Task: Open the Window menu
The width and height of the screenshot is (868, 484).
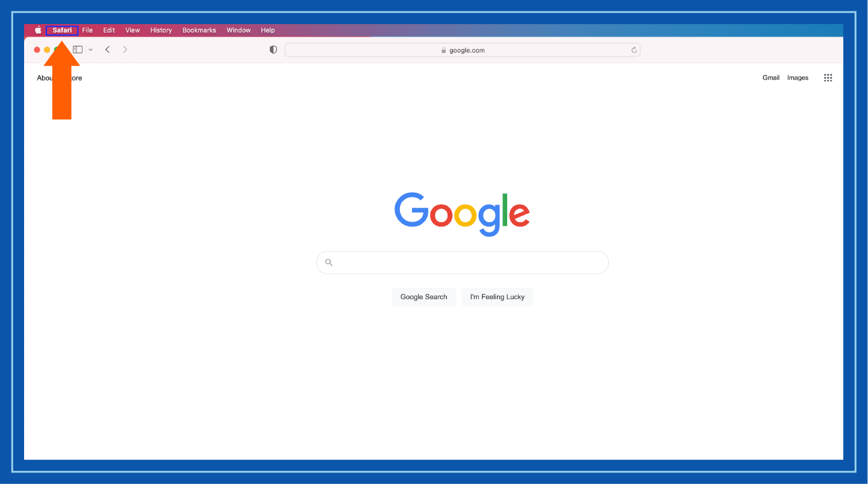Action: click(238, 30)
